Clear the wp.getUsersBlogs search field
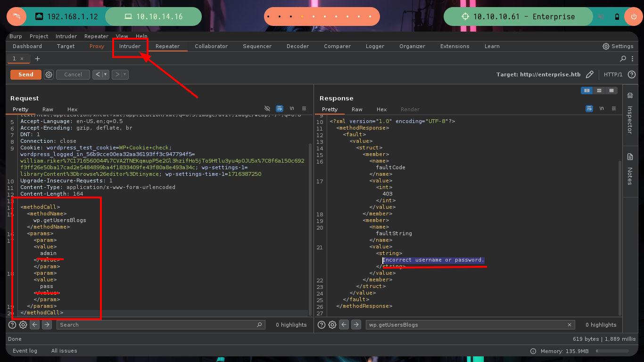Viewport: 644px width, 362px height. pos(570,325)
